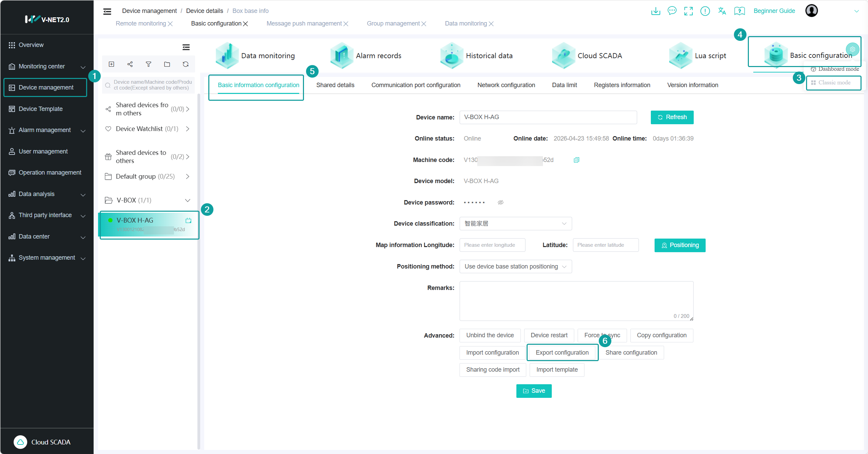Click Share configuration button
This screenshot has height=454, width=868.
[x=631, y=353]
